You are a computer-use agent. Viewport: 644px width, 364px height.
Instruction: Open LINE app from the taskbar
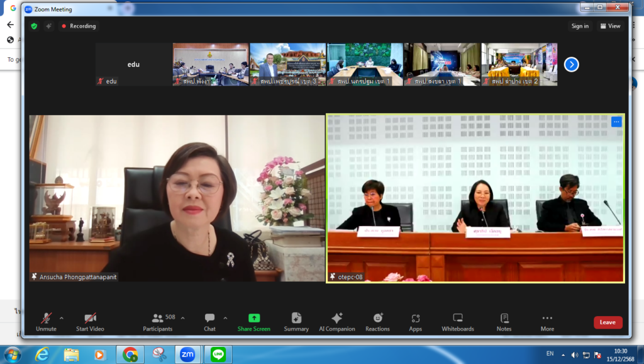click(218, 354)
